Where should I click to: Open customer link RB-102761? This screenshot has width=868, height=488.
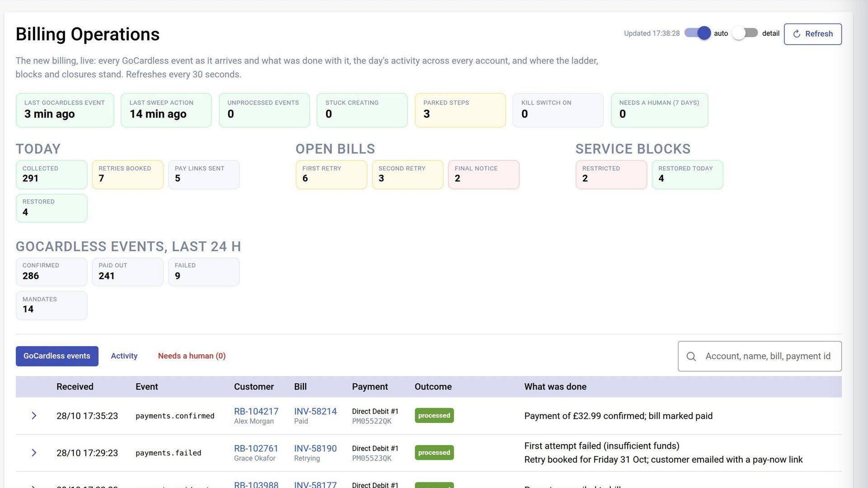pos(256,448)
